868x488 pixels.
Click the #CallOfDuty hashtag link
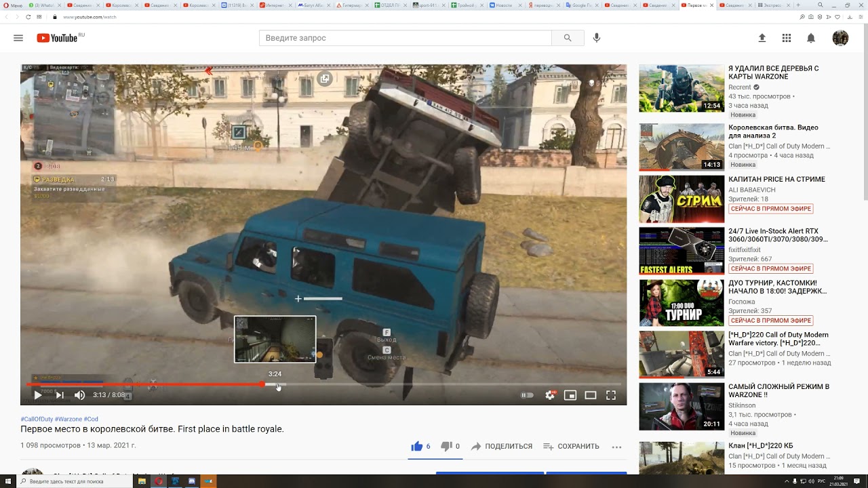(x=37, y=419)
